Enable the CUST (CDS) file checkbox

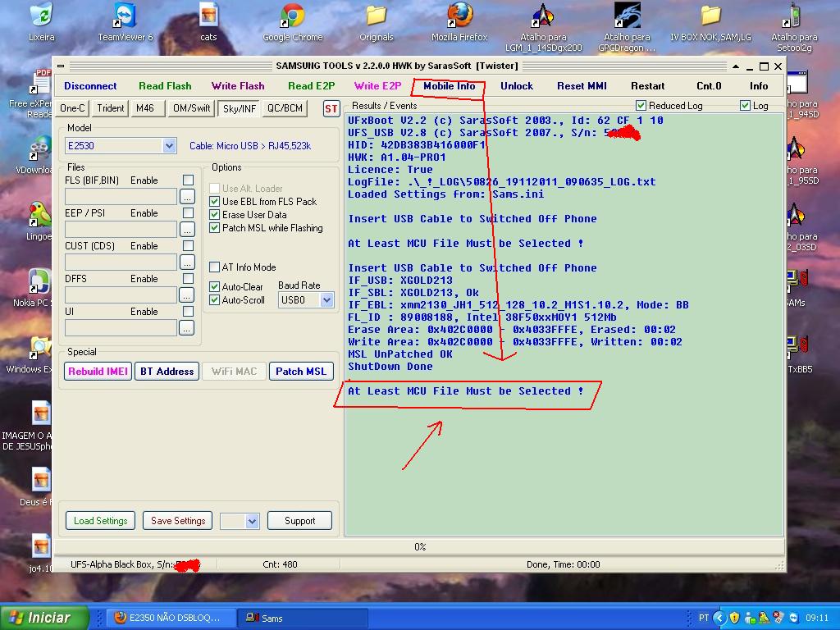(x=188, y=245)
